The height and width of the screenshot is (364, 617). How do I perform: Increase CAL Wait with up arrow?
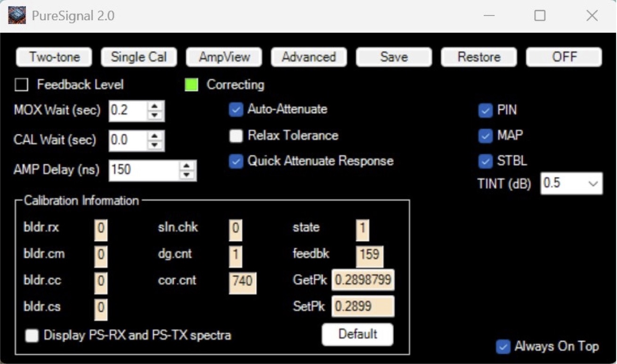pyautogui.click(x=155, y=136)
